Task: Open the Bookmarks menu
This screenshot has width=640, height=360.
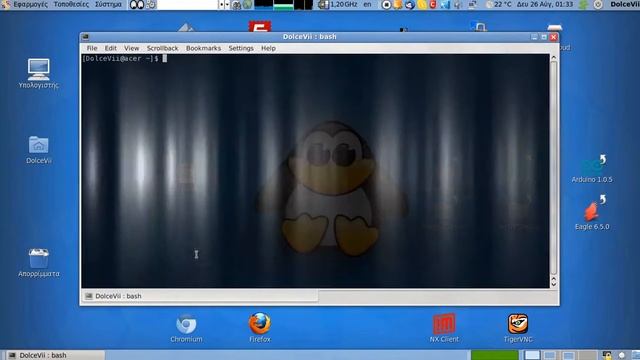Action: click(203, 48)
